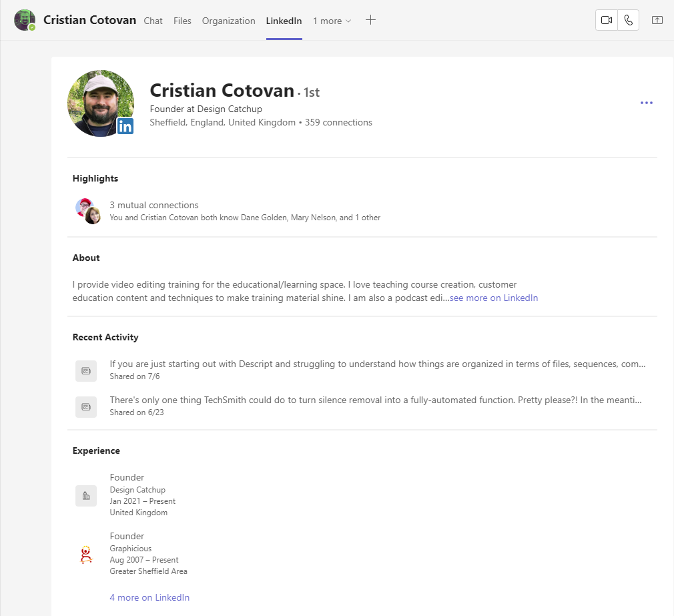Click the LinkedIn badge on the profile photo
The width and height of the screenshot is (674, 616).
coord(125,125)
